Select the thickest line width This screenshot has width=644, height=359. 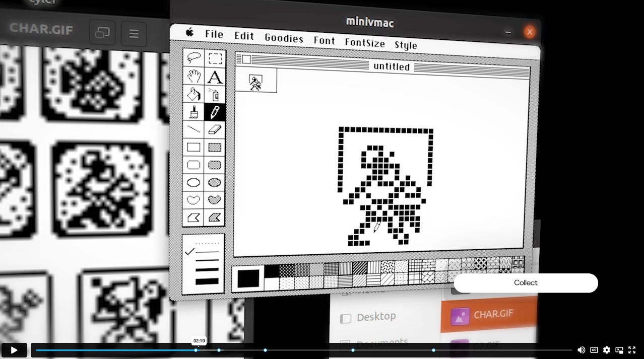[x=207, y=281]
